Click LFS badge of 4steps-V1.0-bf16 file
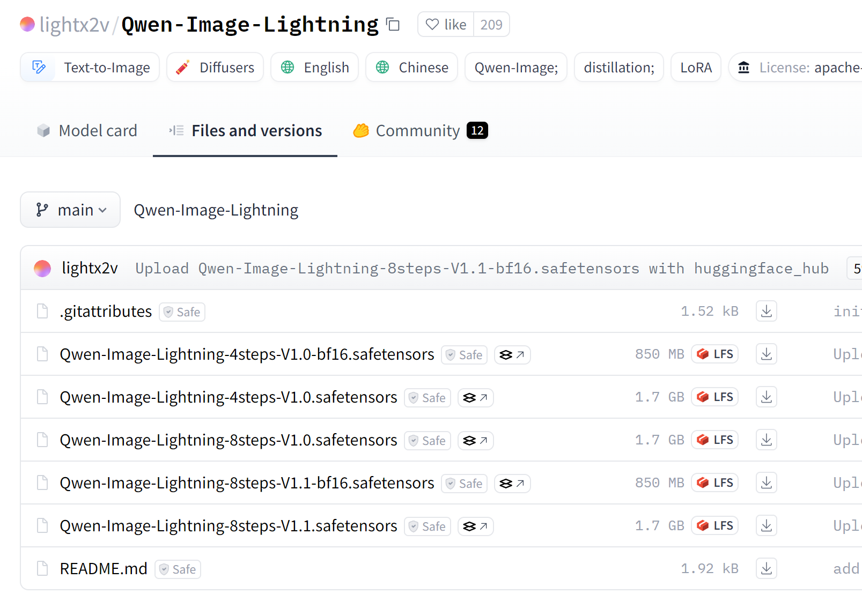Viewport: 862px width, 616px height. click(715, 354)
